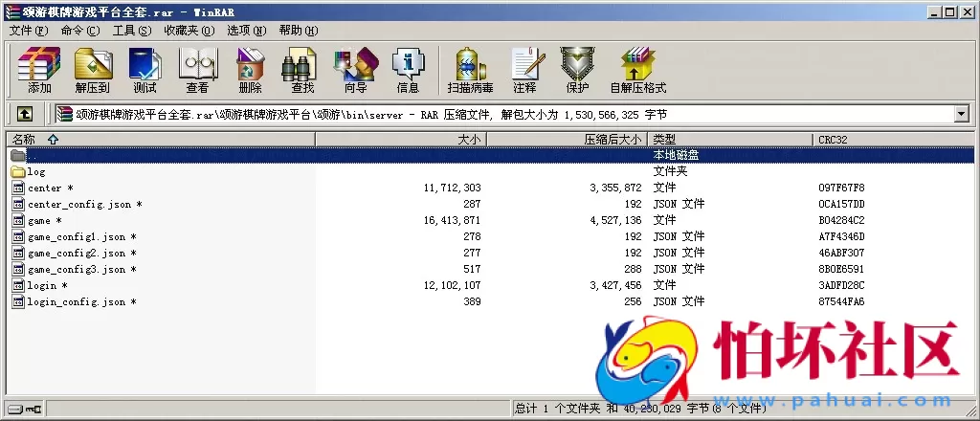980x421 pixels.
Task: Select center_config.json file
Action: click(77, 204)
